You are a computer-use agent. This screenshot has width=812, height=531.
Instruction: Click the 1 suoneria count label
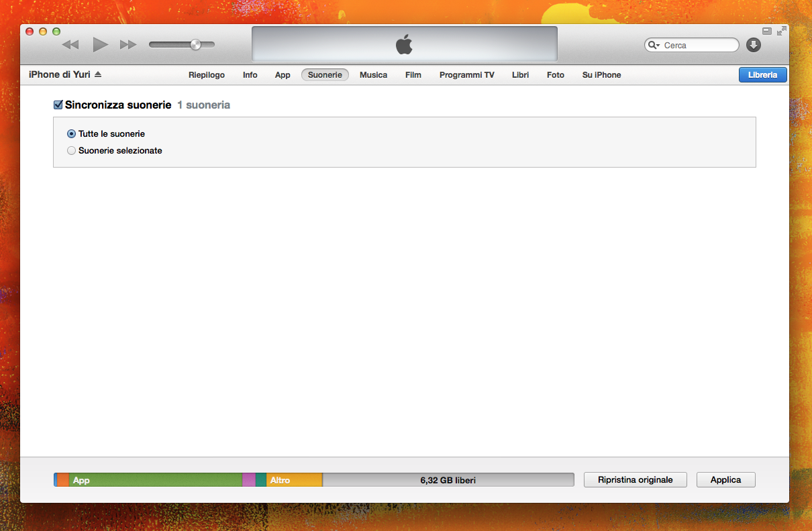tap(203, 105)
